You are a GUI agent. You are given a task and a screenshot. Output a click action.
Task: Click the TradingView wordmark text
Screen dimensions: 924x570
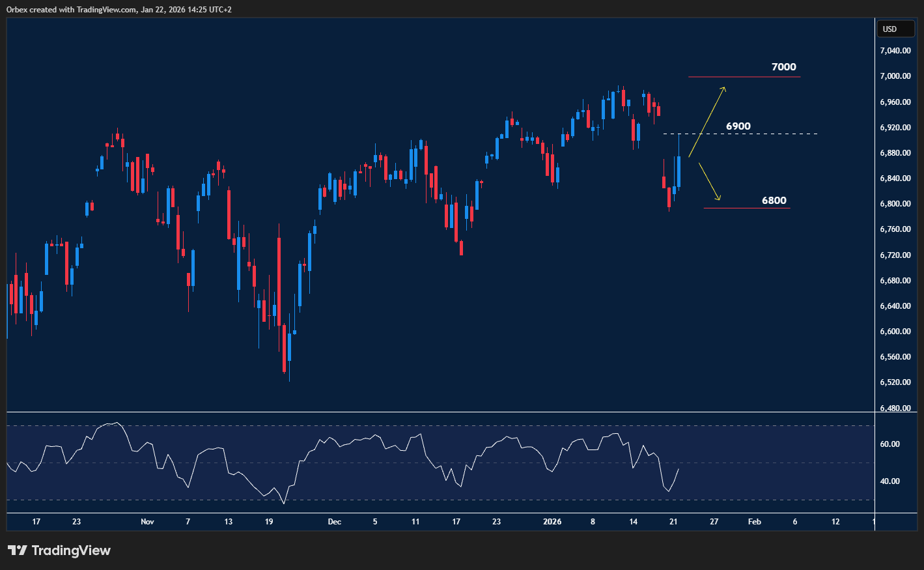click(x=71, y=550)
